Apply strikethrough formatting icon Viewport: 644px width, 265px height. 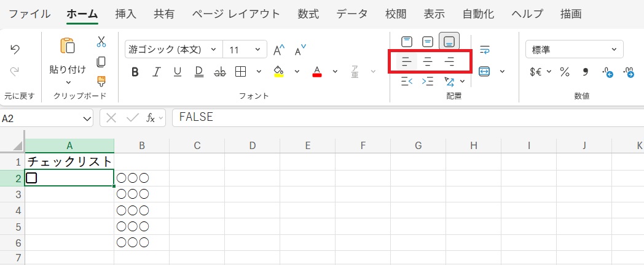(219, 72)
